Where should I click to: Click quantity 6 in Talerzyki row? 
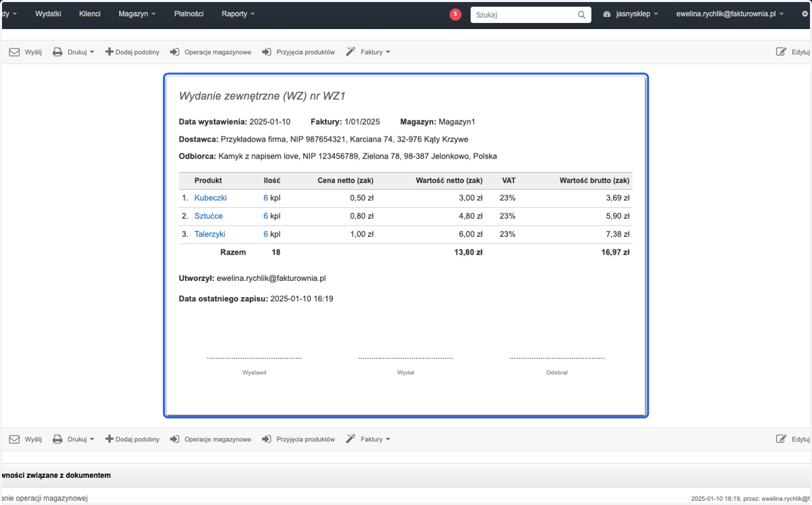[266, 234]
